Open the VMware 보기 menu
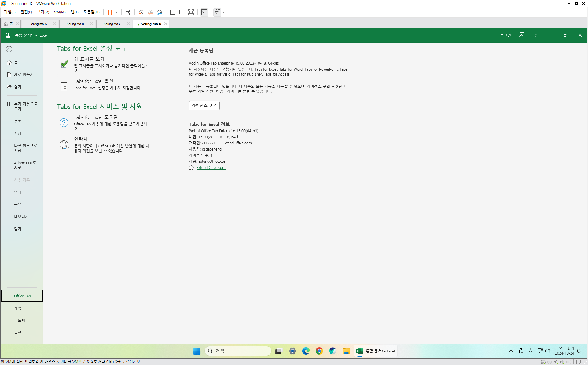Image resolution: width=588 pixels, height=365 pixels. pos(43,12)
